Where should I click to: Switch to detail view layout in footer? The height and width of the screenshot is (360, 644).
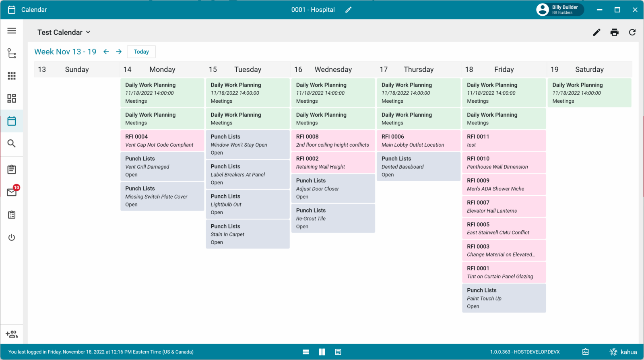click(338, 352)
